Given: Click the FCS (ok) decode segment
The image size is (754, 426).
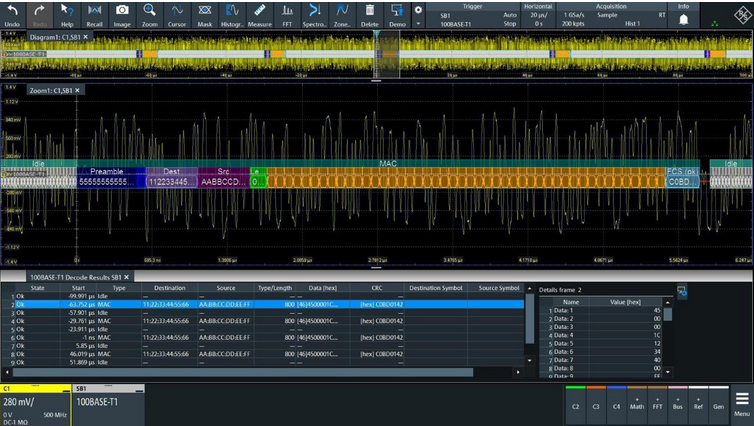Looking at the screenshot, I should click(x=682, y=177).
